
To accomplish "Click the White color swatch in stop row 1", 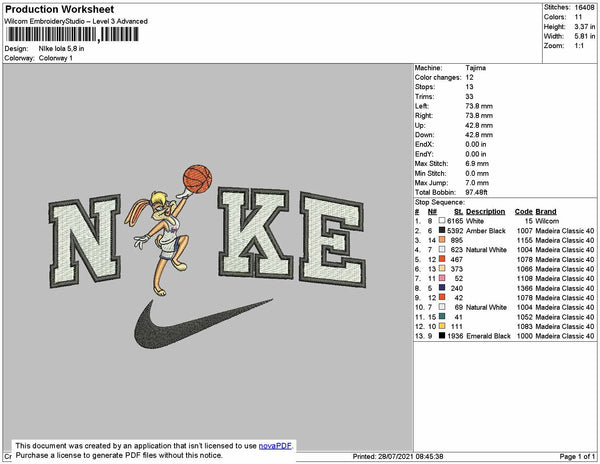I will click(x=442, y=221).
